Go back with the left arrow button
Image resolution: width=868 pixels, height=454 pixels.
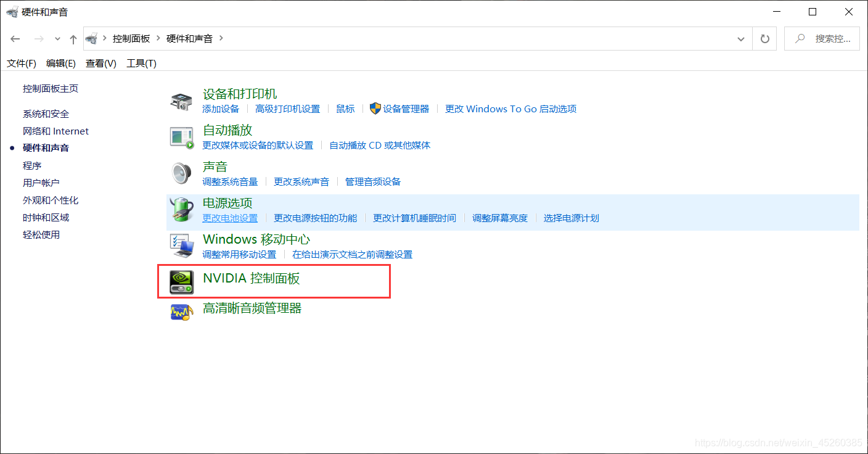(15, 39)
